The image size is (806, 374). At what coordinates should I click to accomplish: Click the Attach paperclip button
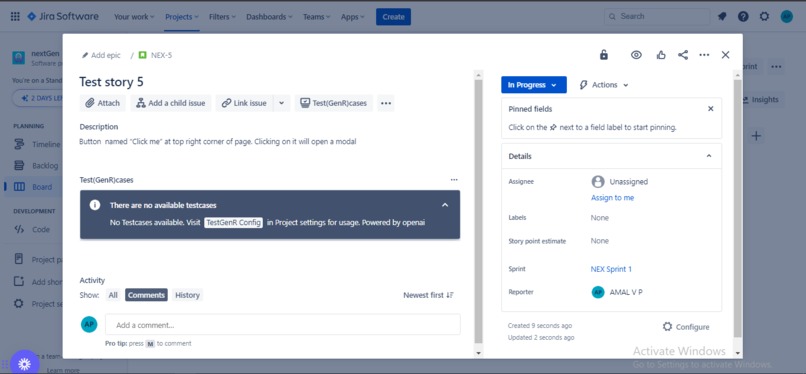click(103, 103)
